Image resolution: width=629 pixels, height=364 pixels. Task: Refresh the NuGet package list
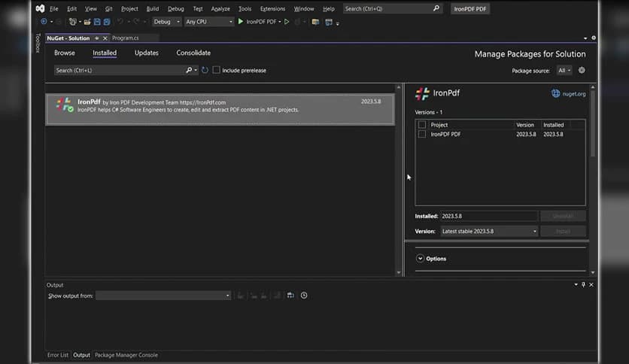pyautogui.click(x=205, y=71)
